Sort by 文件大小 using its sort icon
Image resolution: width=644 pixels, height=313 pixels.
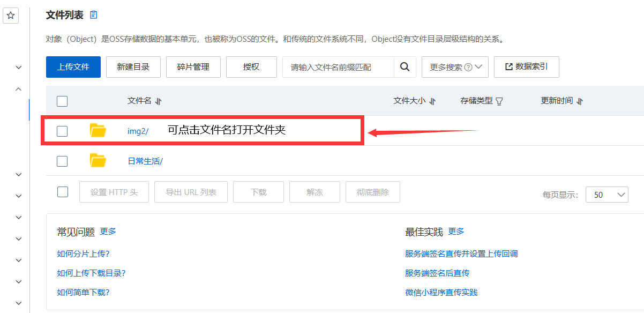[x=432, y=101]
